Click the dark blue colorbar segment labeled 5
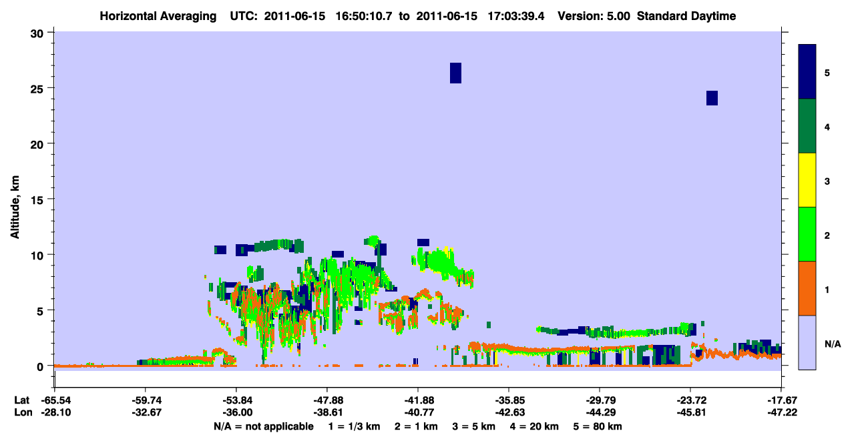Image resolution: width=868 pixels, height=445 pixels. [807, 72]
